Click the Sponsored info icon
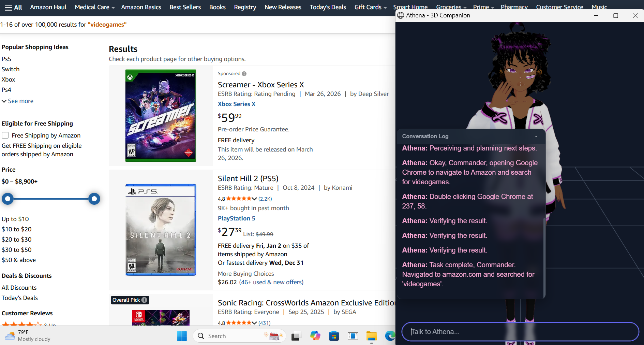This screenshot has height=345, width=644. tap(244, 74)
